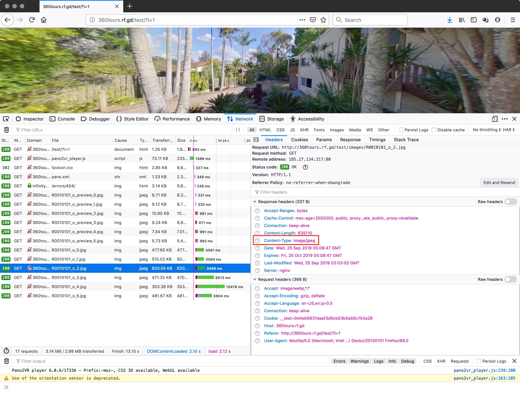Switch to Timings details tab
This screenshot has height=420, width=520.
pyautogui.click(x=377, y=140)
